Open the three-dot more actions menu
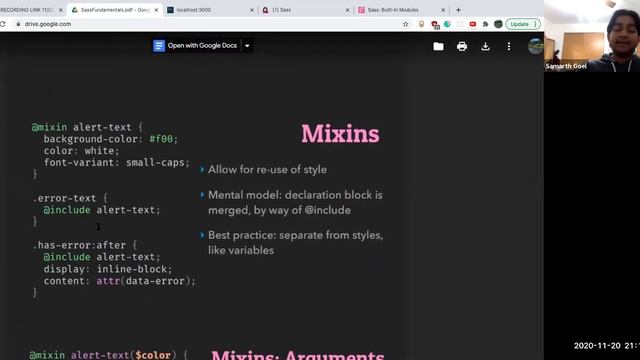This screenshot has width=640, height=360. (509, 47)
